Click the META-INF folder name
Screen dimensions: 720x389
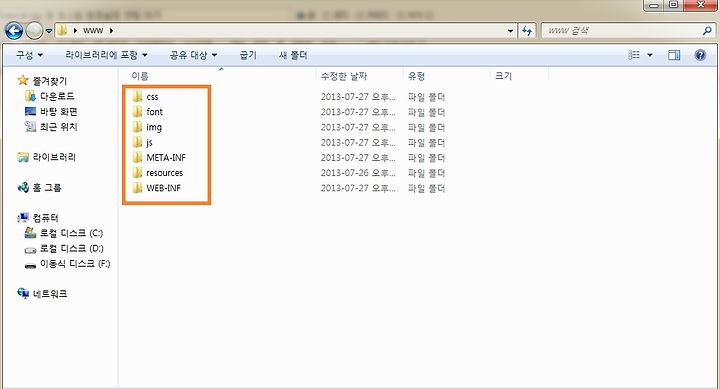[x=166, y=158]
